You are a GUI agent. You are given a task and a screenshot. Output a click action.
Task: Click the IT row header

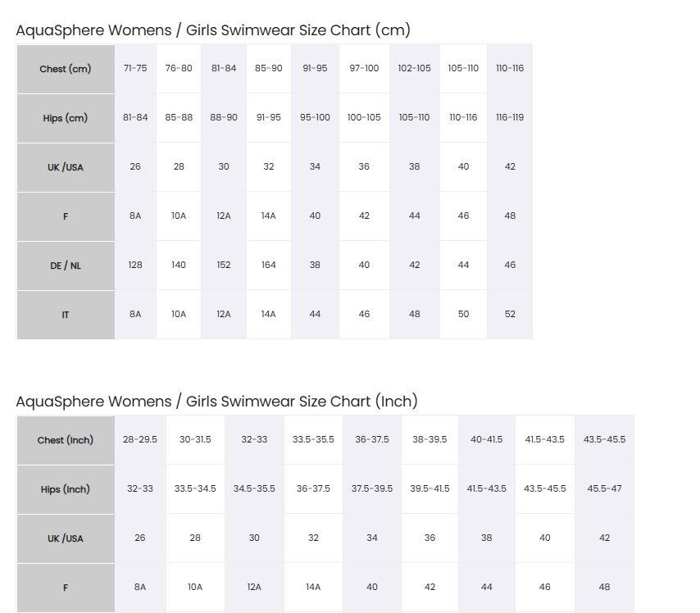[x=66, y=315]
